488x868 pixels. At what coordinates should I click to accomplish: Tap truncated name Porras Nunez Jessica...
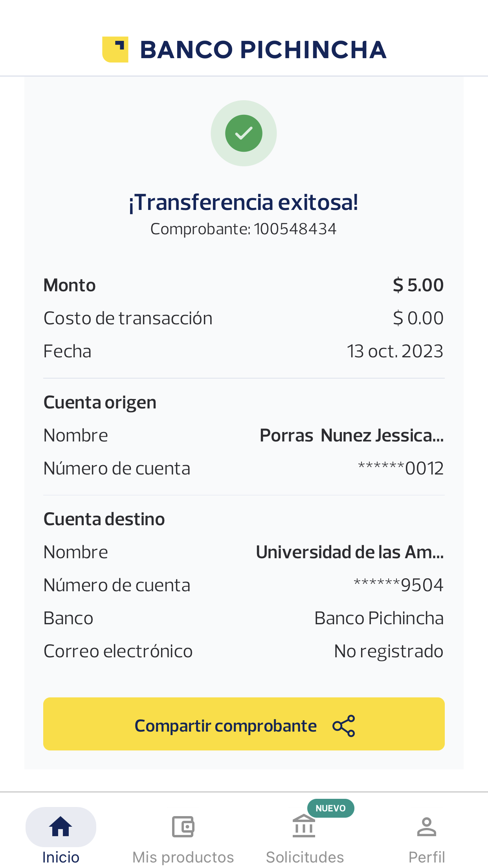pyautogui.click(x=352, y=436)
